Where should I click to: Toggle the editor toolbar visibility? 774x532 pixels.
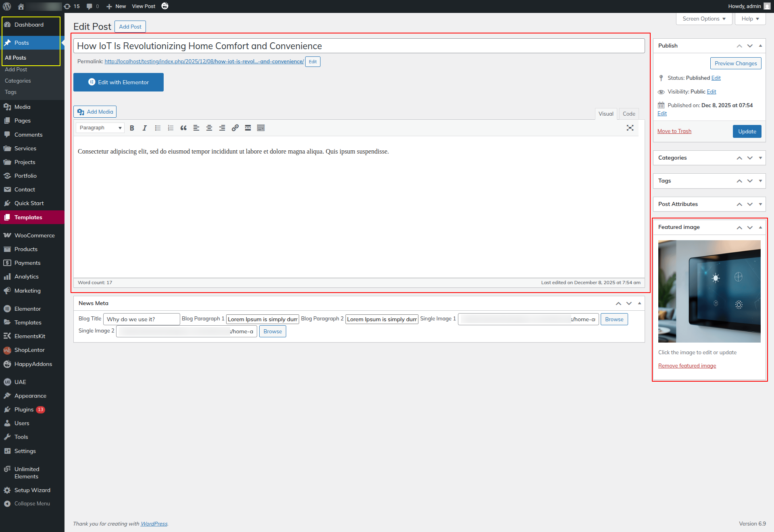[x=261, y=128]
